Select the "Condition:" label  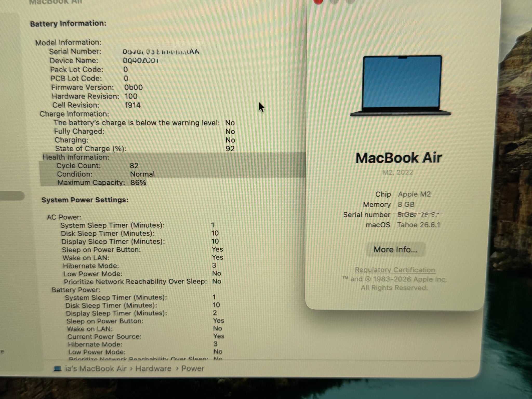pyautogui.click(x=75, y=174)
